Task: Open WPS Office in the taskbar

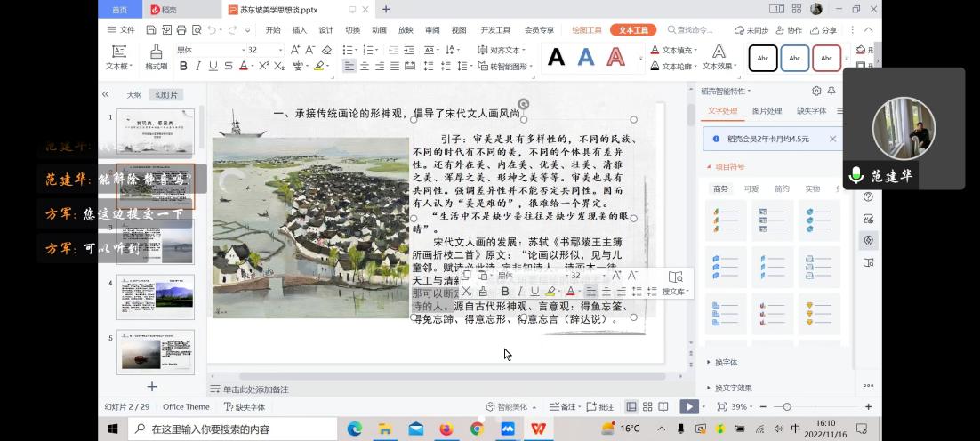Action: [538, 429]
